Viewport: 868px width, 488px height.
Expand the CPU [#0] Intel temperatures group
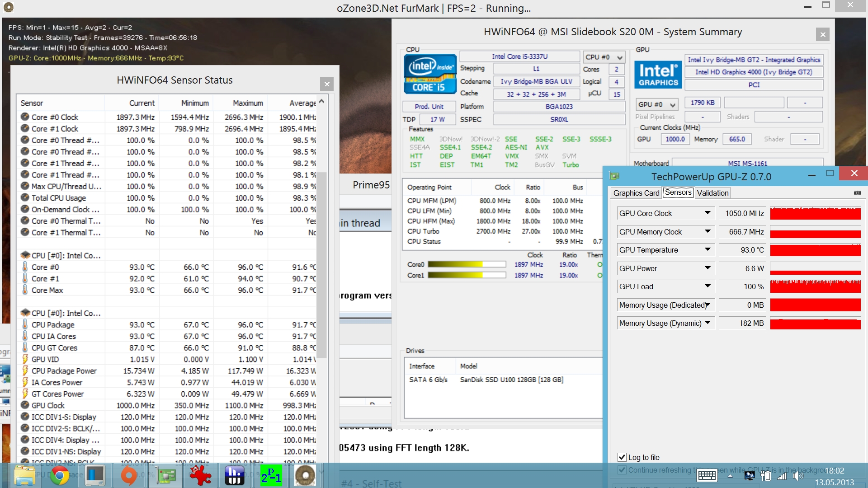click(x=61, y=255)
